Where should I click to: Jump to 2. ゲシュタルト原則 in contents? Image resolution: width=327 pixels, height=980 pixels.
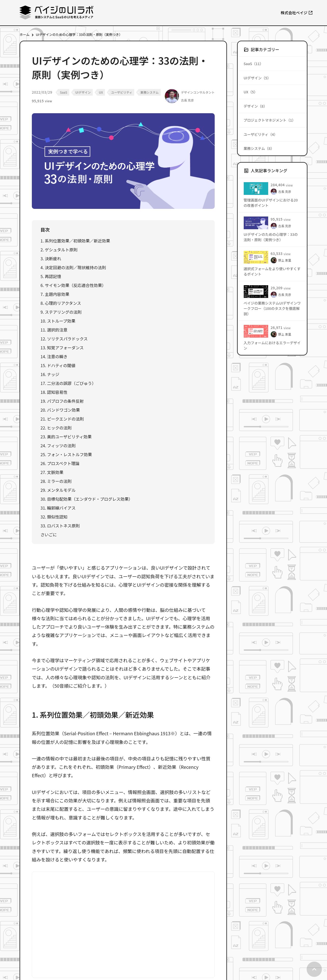59,250
